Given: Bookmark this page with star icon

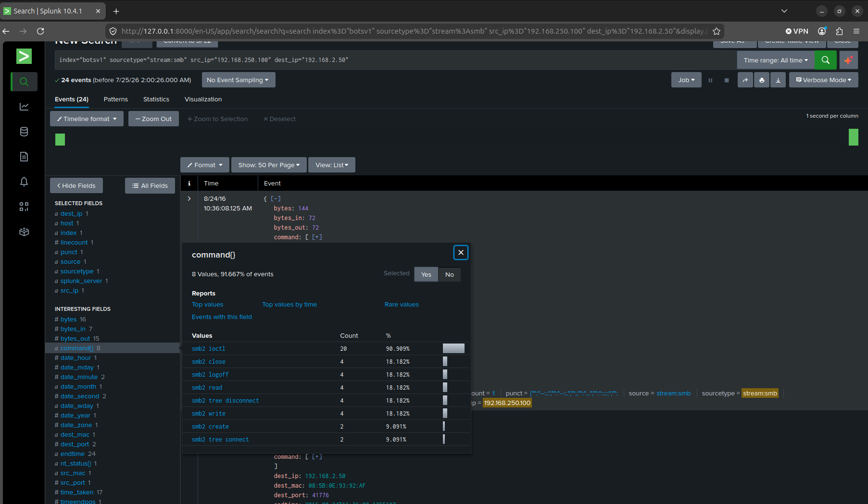Looking at the screenshot, I should click(717, 31).
